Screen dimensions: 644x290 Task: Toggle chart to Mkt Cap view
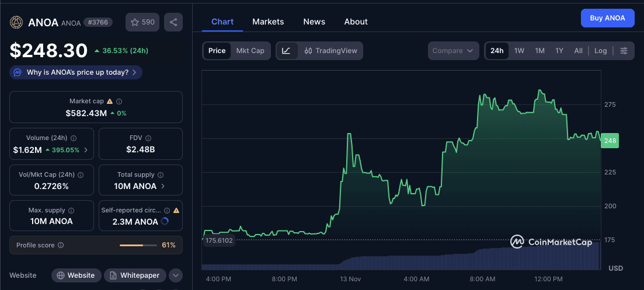click(x=250, y=51)
